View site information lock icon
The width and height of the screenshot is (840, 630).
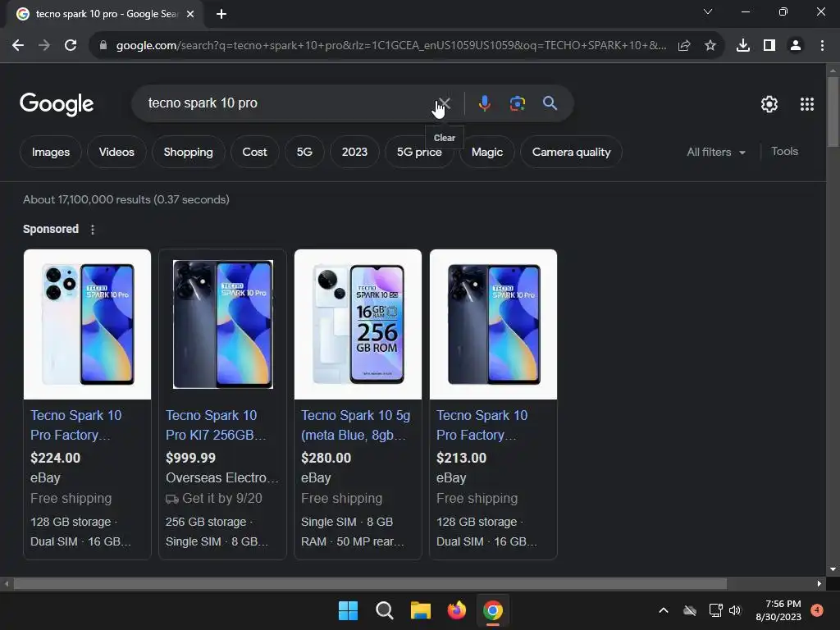tap(103, 46)
